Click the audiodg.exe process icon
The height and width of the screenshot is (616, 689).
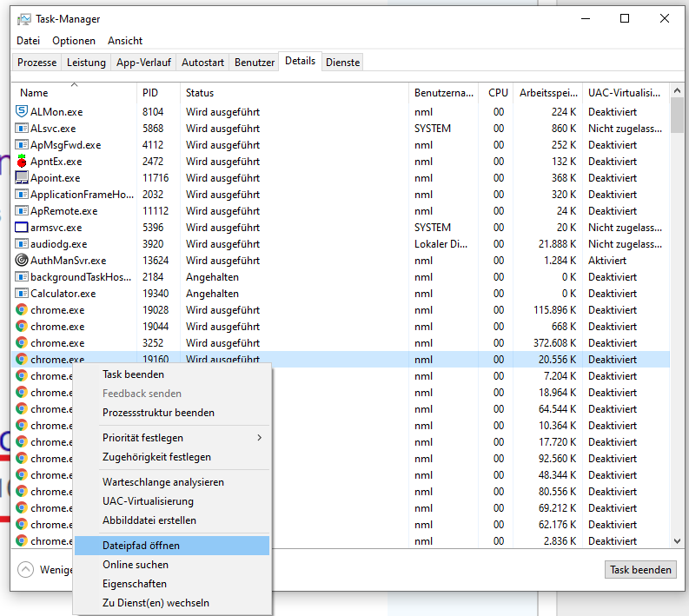[22, 244]
